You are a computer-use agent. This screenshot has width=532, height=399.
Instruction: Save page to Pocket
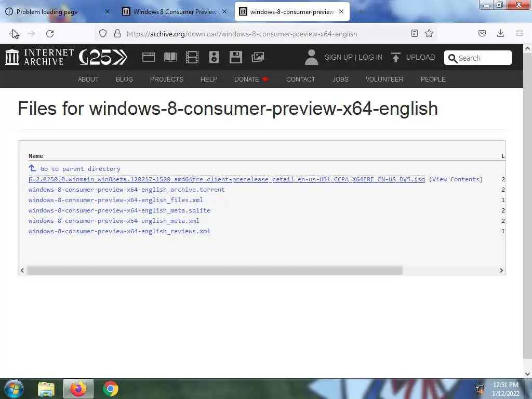point(482,33)
